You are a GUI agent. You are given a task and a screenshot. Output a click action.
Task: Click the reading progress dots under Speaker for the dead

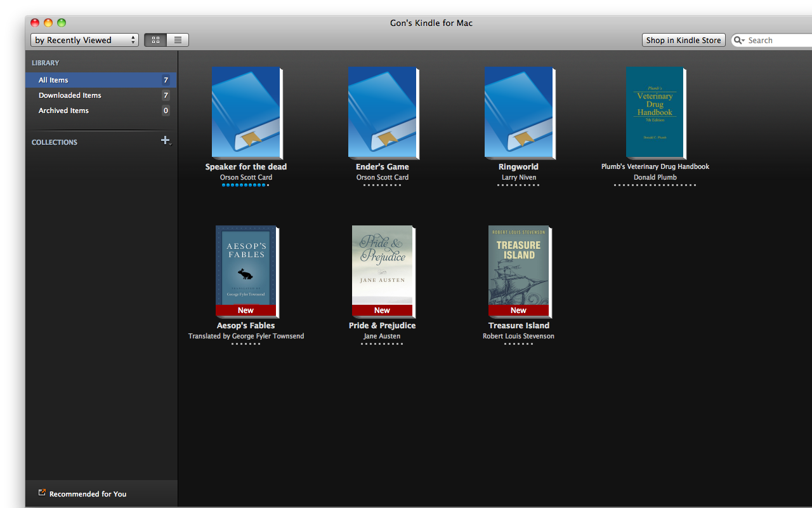(x=246, y=185)
